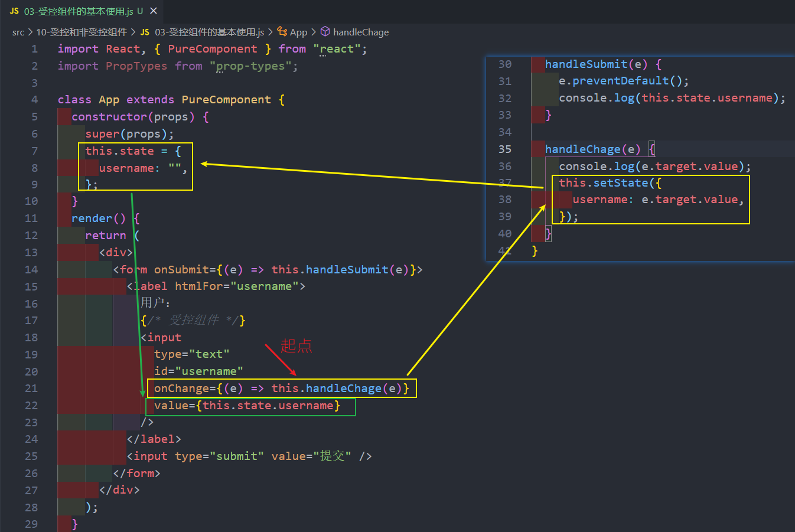Click "this.state" on line 7

pyautogui.click(x=119, y=151)
